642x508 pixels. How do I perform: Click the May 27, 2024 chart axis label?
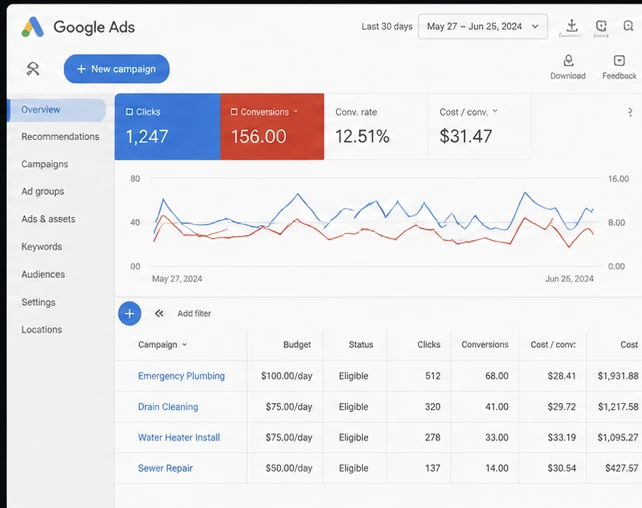pos(177,279)
